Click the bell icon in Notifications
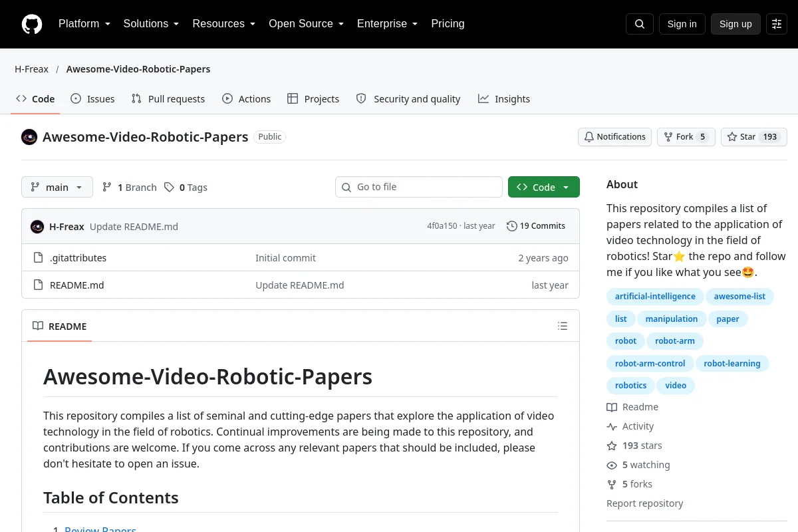 pos(589,137)
